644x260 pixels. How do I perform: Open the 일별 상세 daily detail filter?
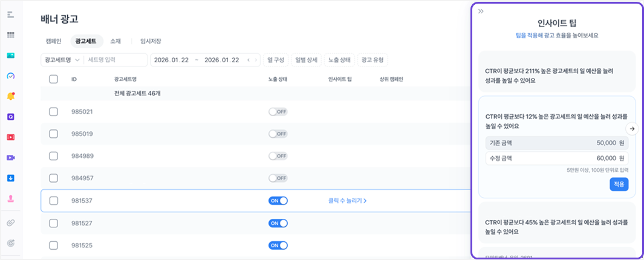tap(307, 60)
